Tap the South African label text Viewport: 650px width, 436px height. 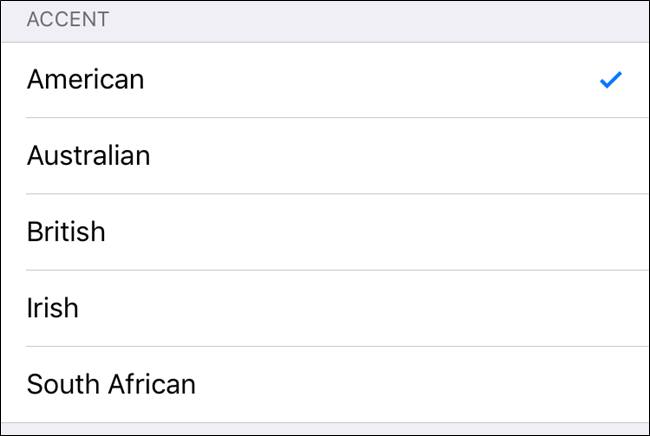[x=111, y=384]
